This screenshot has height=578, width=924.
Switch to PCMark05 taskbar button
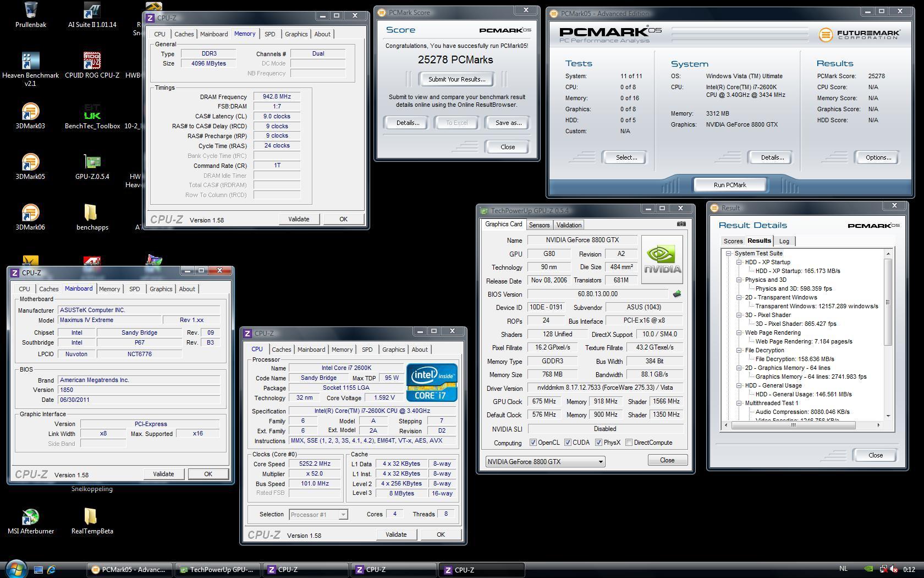130,570
